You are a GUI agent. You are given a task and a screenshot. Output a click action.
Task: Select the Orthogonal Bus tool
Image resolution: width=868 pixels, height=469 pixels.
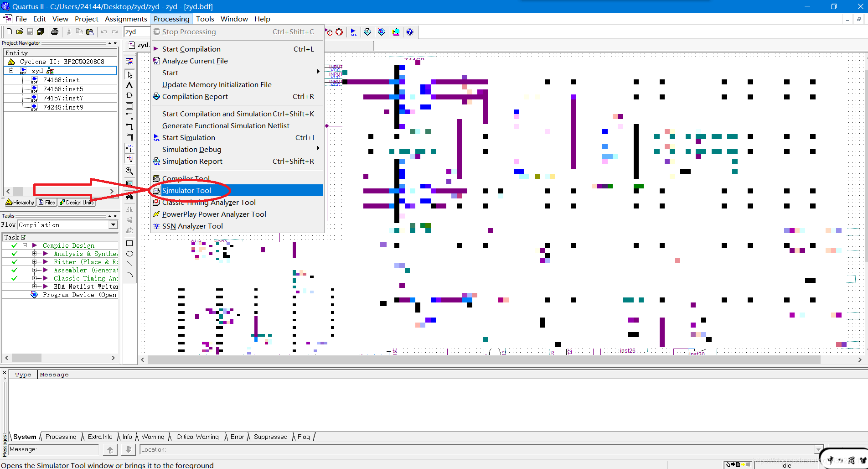point(130,127)
